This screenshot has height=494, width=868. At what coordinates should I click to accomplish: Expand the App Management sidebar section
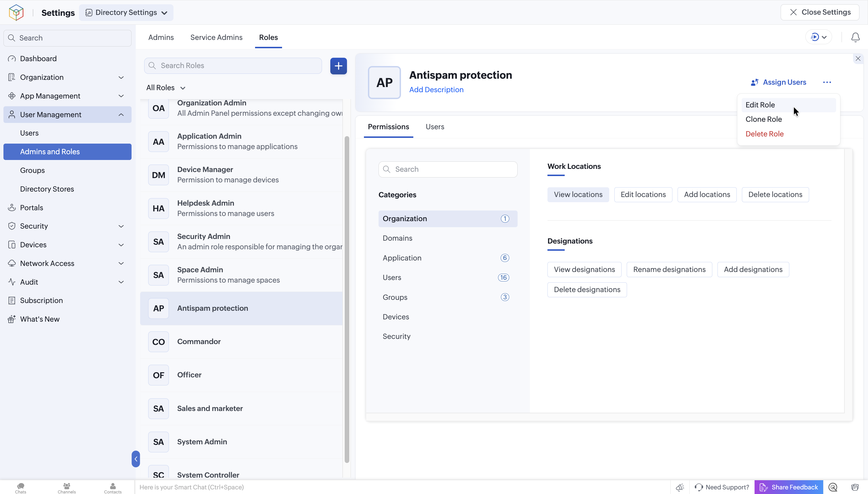pyautogui.click(x=67, y=96)
